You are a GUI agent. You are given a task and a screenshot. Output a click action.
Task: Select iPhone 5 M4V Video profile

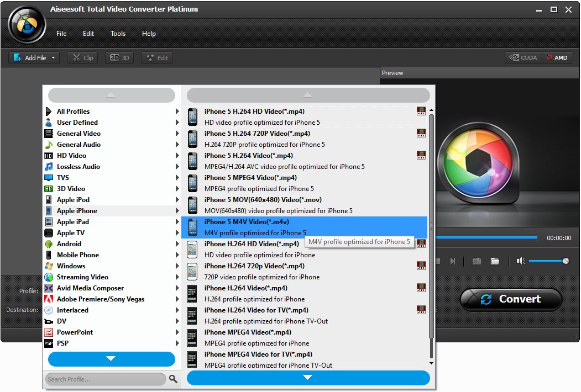[x=304, y=227]
